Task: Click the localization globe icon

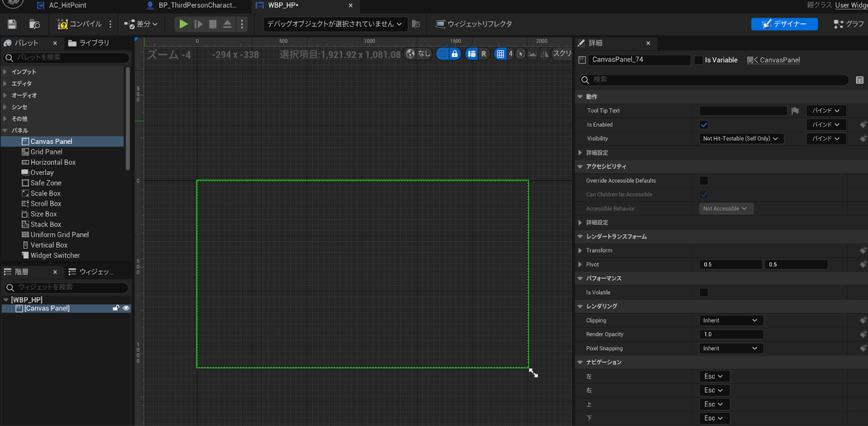Action: click(410, 54)
